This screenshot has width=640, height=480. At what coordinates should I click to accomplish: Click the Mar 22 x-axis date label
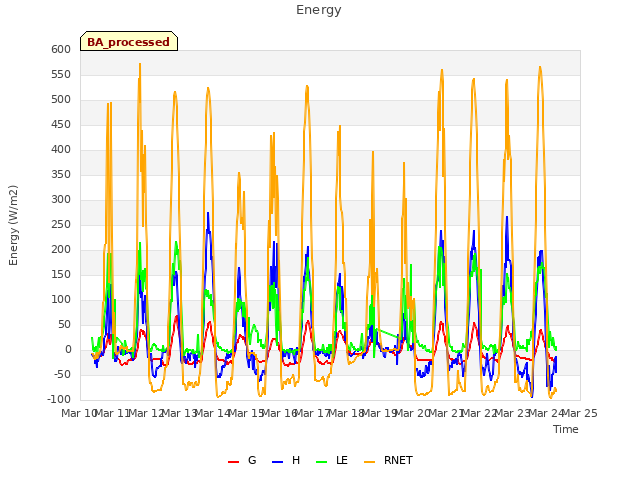point(479,413)
